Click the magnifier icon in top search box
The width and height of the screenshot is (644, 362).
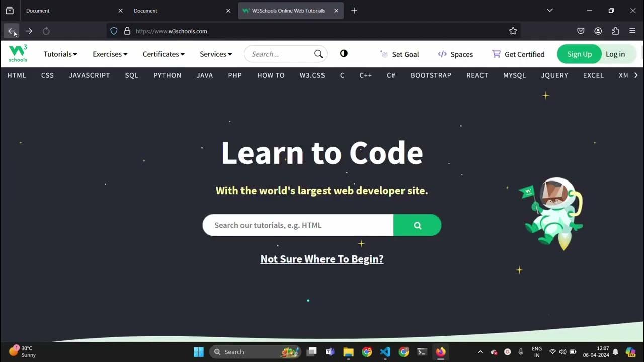(x=318, y=54)
